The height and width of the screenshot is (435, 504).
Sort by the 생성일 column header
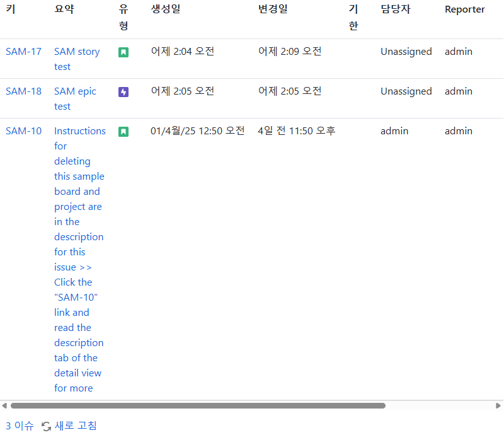point(166,9)
